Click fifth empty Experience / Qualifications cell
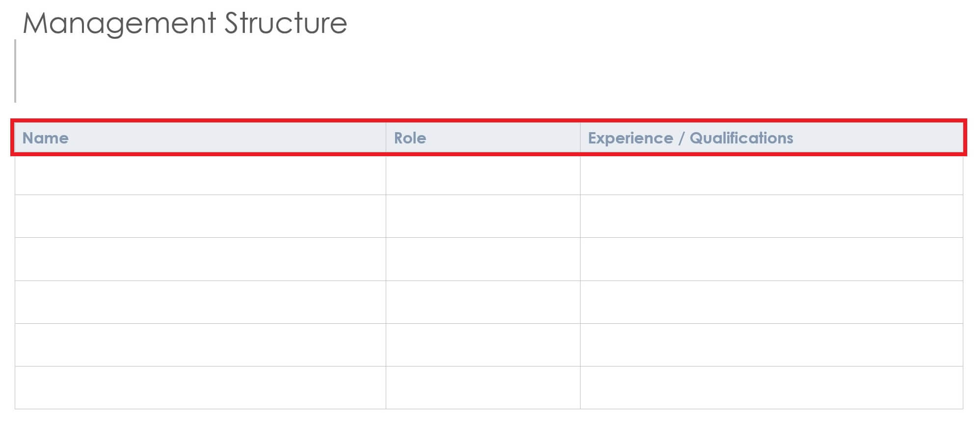Viewport: 980px width, 423px height. coord(771,344)
